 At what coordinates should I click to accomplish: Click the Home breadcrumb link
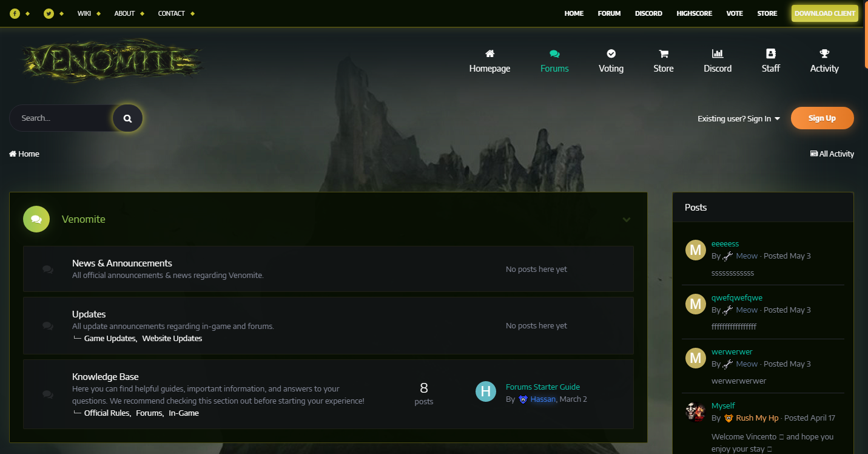[24, 154]
